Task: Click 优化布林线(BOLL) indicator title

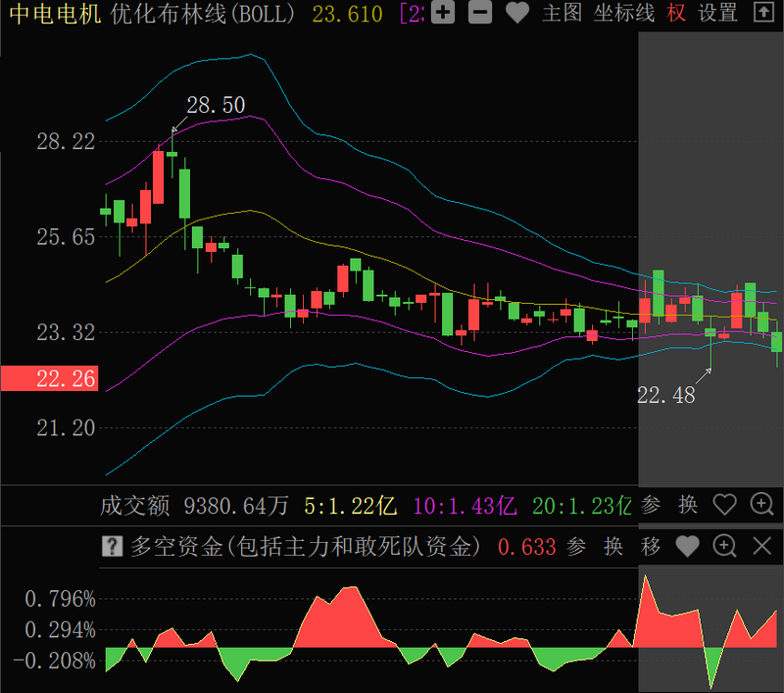Action: (x=203, y=14)
